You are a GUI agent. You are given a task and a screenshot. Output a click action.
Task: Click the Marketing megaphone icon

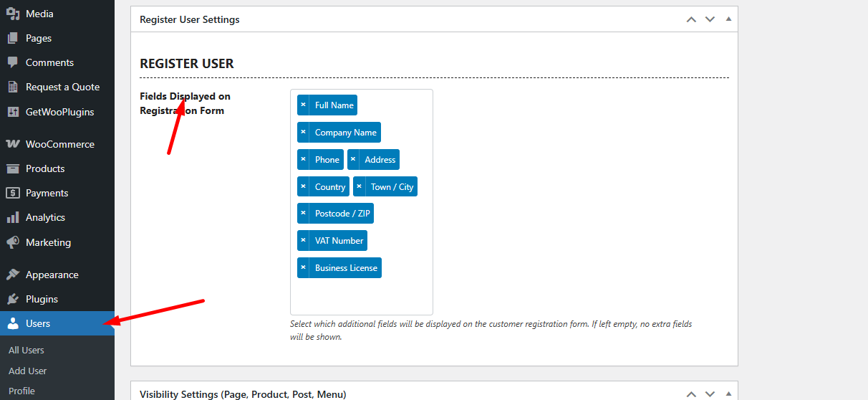point(13,242)
